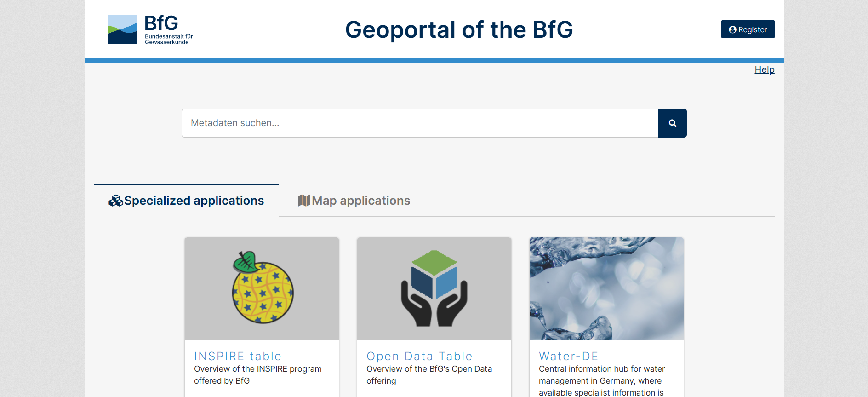Switch to the Map applications tab

(354, 201)
